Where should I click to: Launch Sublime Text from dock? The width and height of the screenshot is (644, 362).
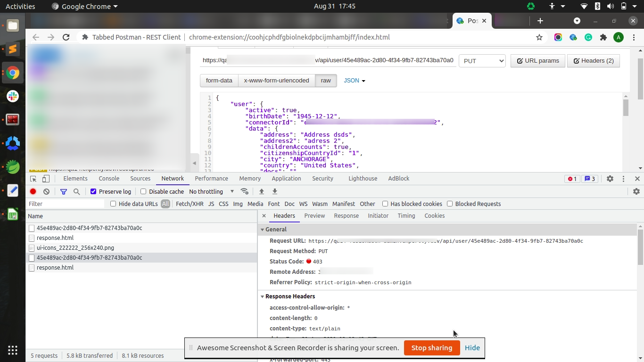point(13,49)
